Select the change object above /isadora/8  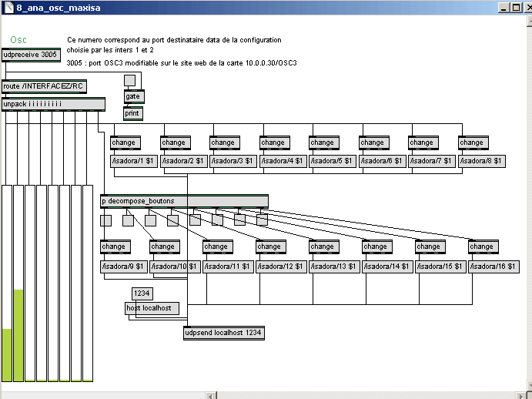tap(471, 142)
